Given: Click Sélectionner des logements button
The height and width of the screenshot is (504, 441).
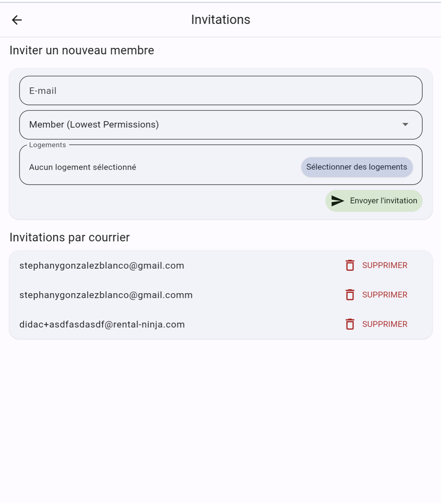Looking at the screenshot, I should [357, 167].
